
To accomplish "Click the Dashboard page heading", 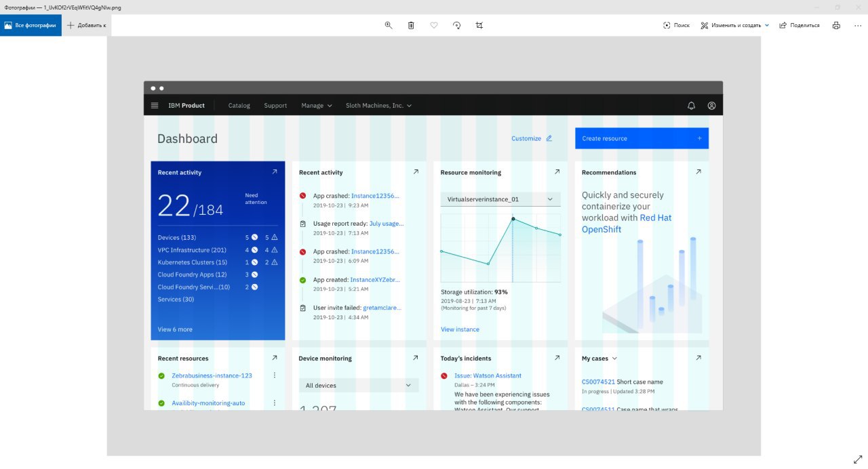I will (x=187, y=138).
